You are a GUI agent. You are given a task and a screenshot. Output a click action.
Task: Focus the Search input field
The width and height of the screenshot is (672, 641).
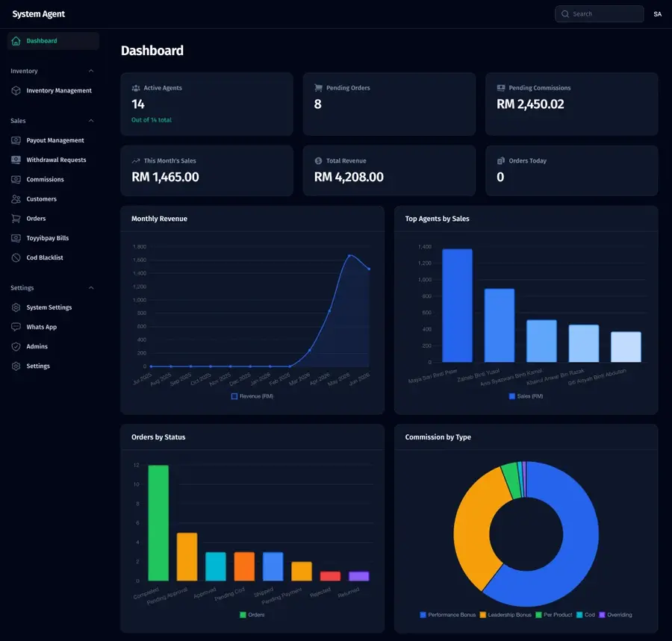coord(599,14)
